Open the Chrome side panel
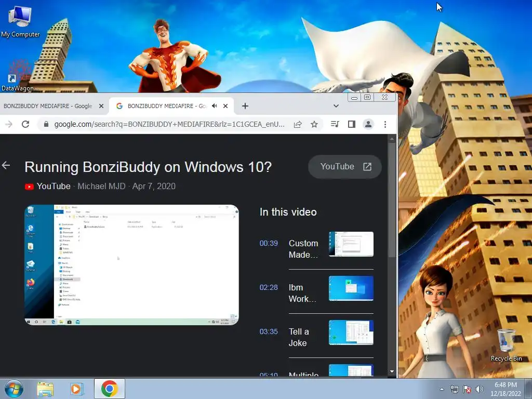 352,124
